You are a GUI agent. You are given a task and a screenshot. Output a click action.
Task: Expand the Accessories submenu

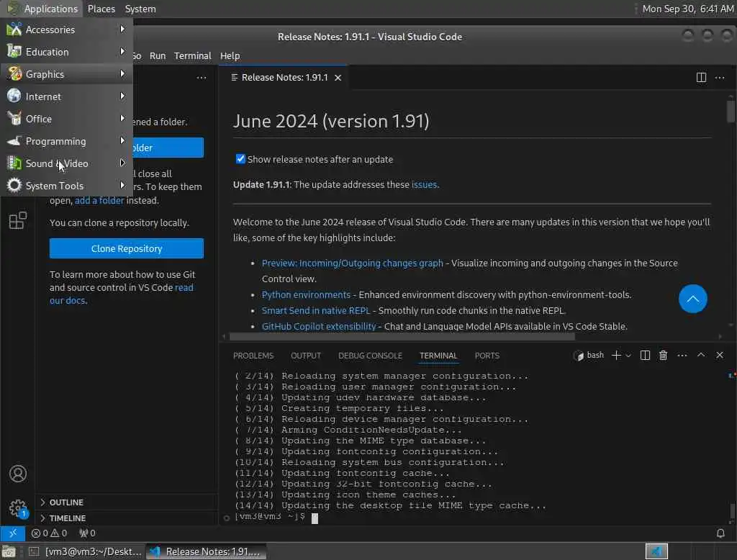[x=67, y=30]
